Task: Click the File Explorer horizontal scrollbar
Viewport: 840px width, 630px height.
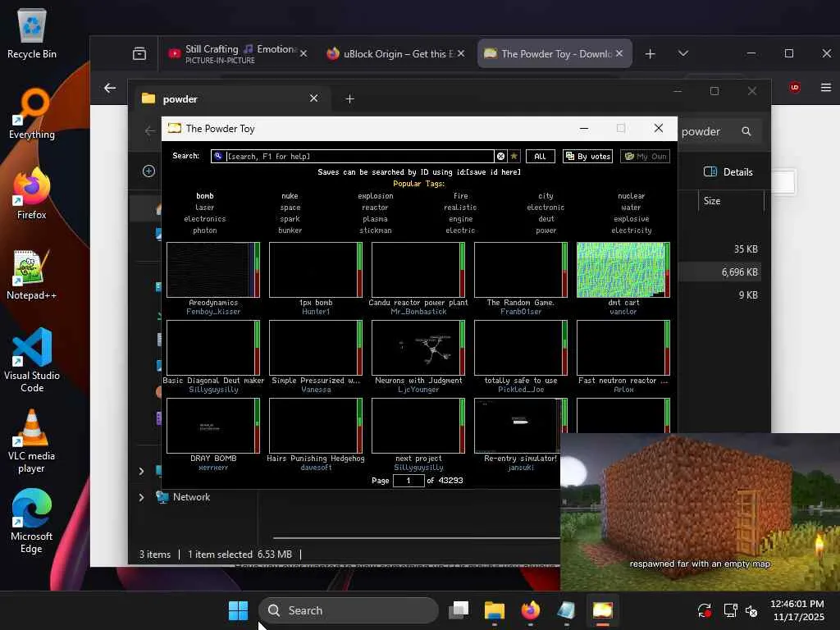Action: [x=416, y=537]
